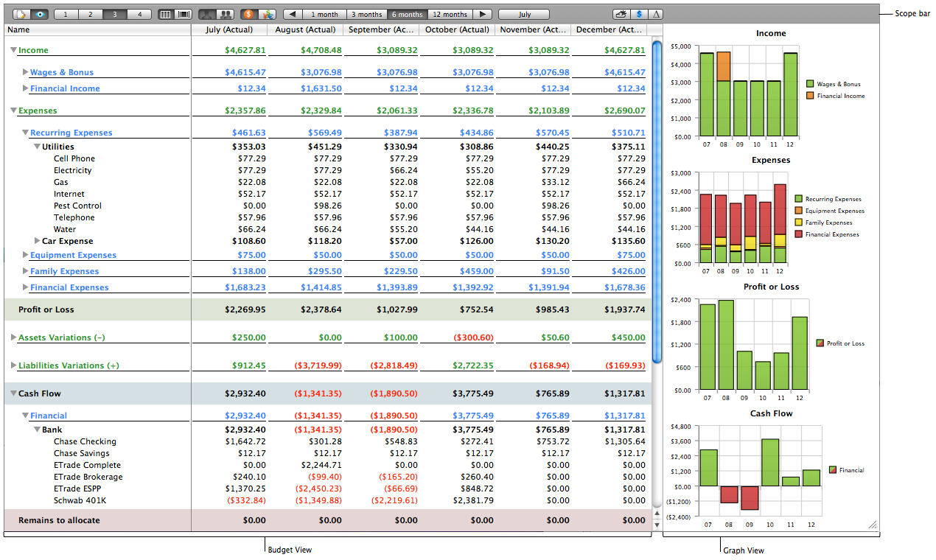The image size is (936, 560).
Task: Select the ETrade Brokerage row
Action: [x=328, y=477]
